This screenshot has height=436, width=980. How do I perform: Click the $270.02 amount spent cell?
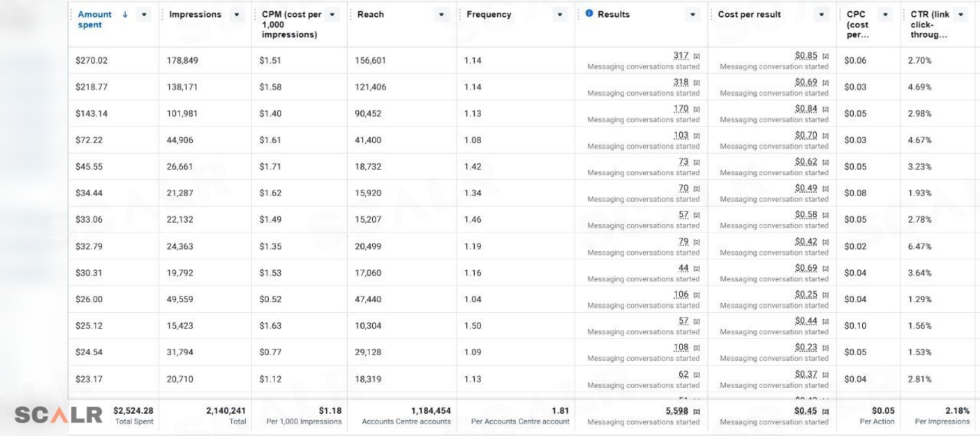pyautogui.click(x=92, y=60)
